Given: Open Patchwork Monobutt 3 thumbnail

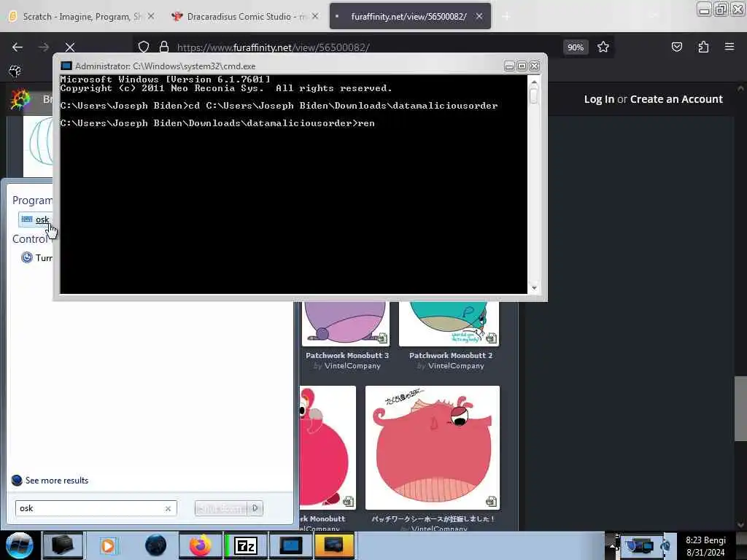Looking at the screenshot, I should 345,323.
